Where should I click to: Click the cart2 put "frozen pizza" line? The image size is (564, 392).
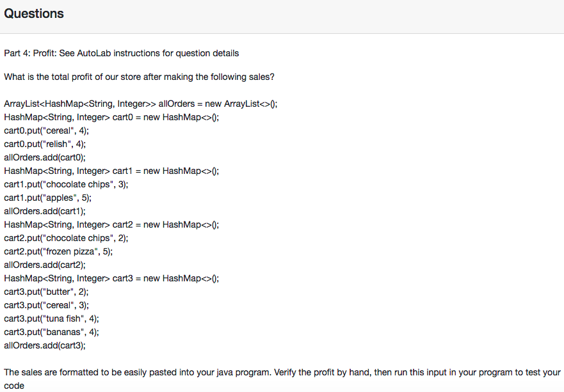tap(58, 252)
